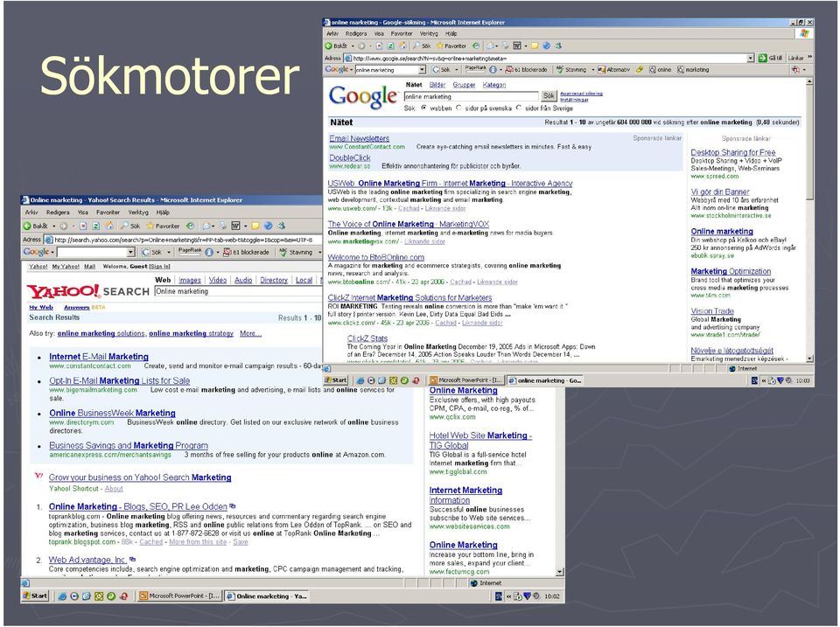Open Favoriter star in Yahoo window toolbar
Screen dimensions: 840x627
pyautogui.click(x=164, y=226)
